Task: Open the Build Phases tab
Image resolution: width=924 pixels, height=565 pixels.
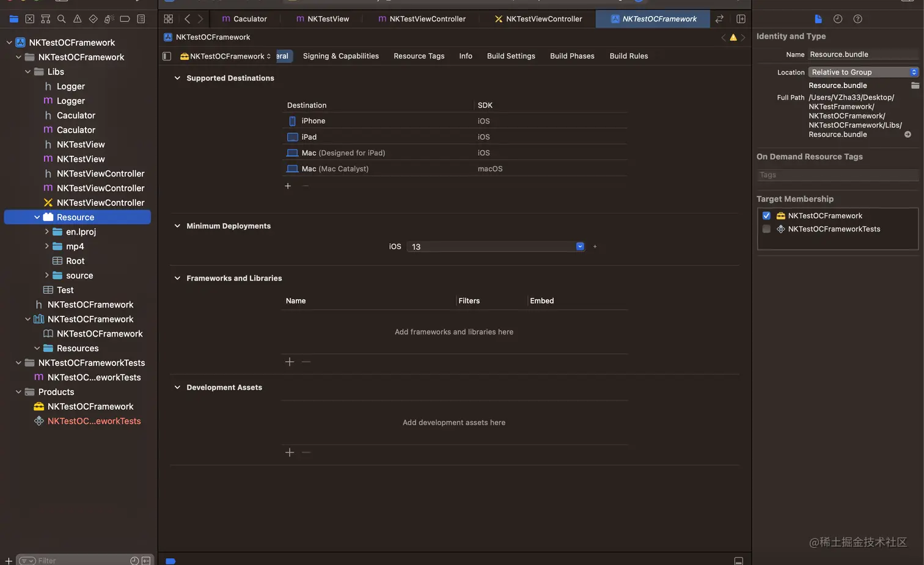Action: pos(572,56)
